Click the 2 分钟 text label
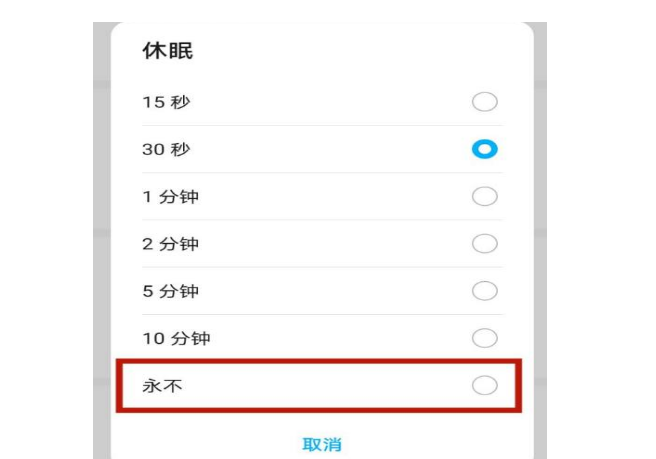Viewport: 656px width, 459px height. [x=171, y=244]
